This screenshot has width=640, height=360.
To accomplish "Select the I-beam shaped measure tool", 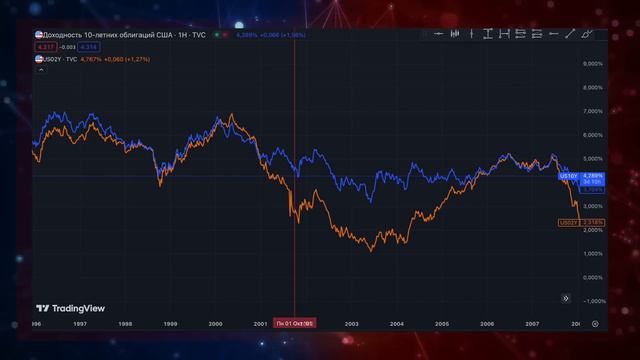I will 488,34.
